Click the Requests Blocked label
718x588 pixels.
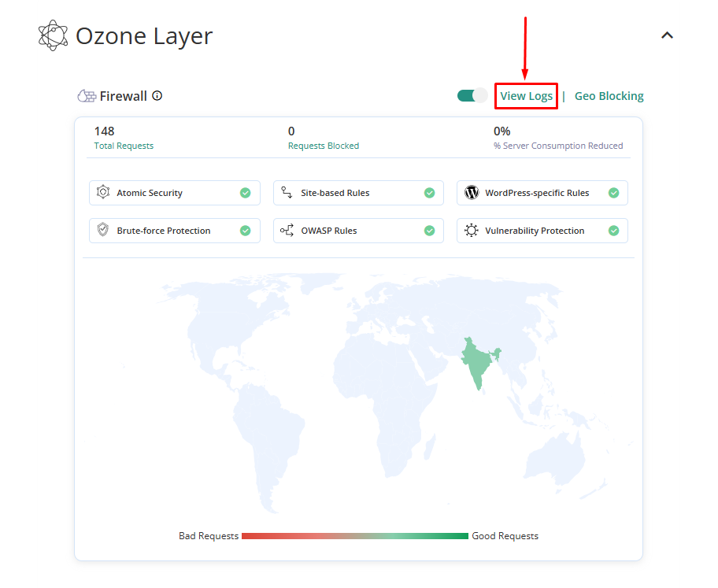(x=324, y=146)
